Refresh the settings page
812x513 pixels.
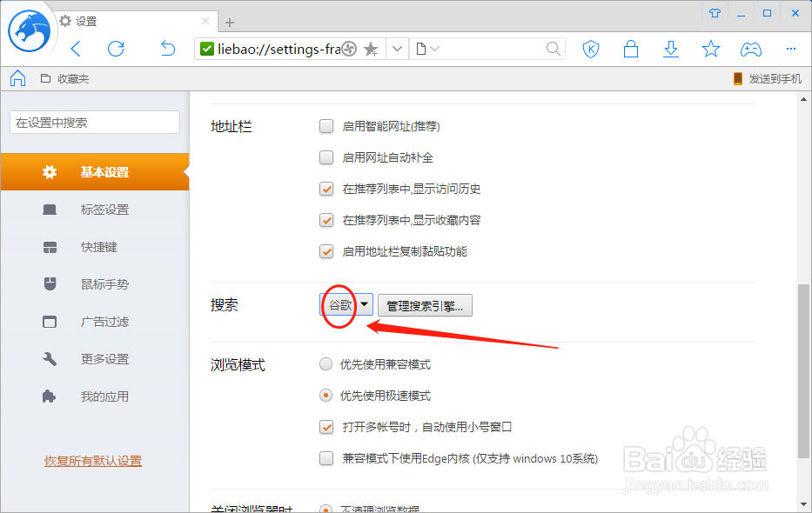(x=116, y=49)
